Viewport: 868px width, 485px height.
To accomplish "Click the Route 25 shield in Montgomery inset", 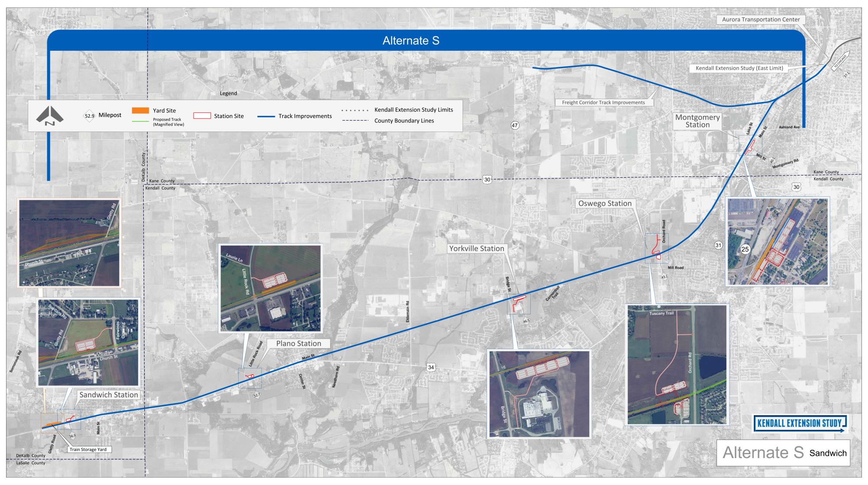I will [745, 249].
